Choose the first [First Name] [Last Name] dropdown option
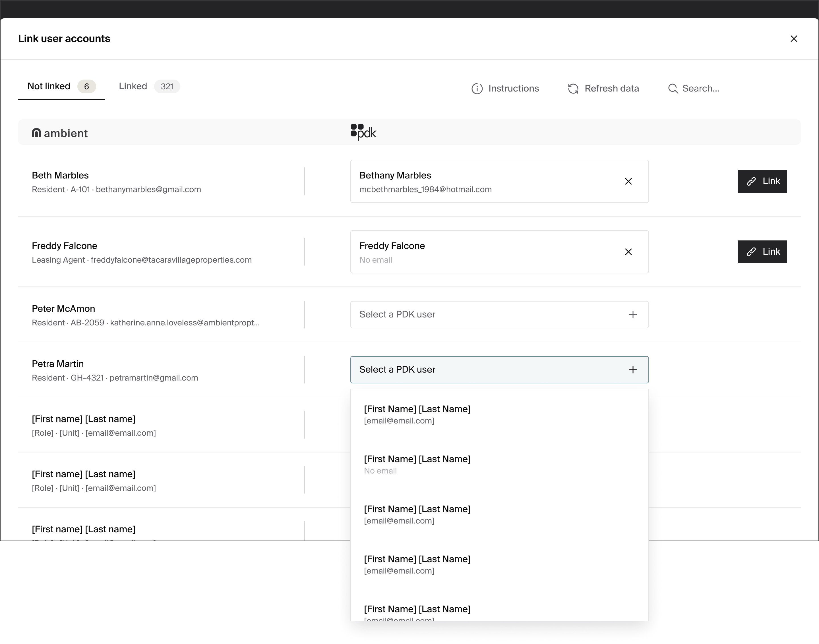 click(499, 415)
